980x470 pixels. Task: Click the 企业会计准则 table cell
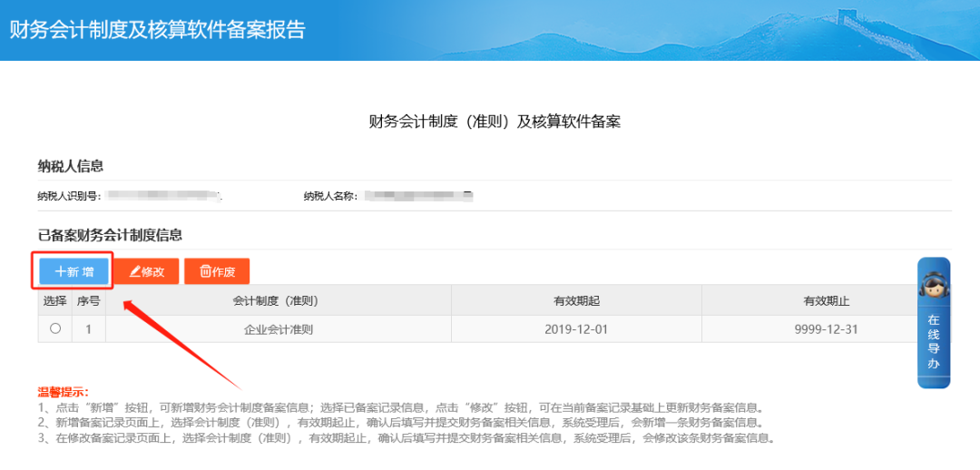pyautogui.click(x=279, y=328)
